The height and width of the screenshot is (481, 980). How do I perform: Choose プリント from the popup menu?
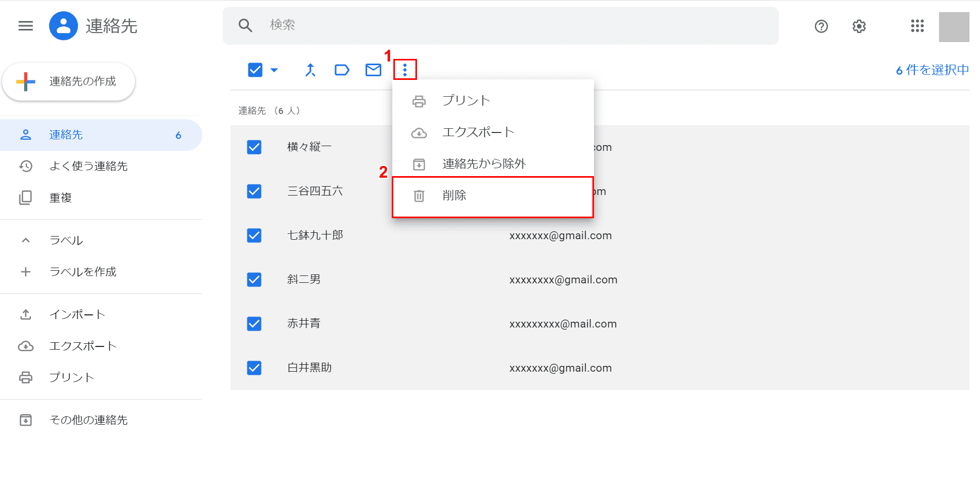(x=493, y=100)
